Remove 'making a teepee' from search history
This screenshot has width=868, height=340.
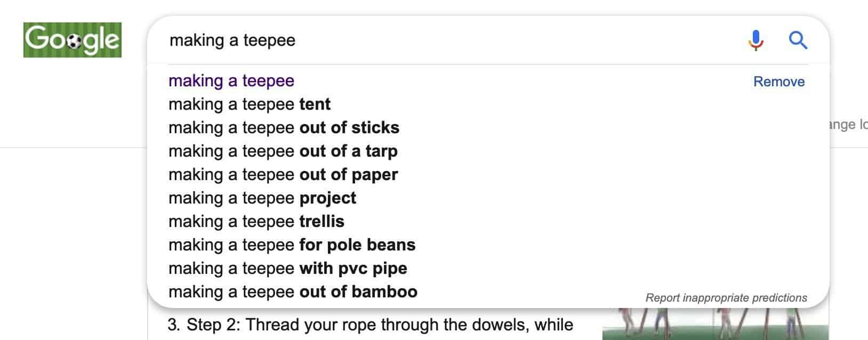click(x=779, y=82)
